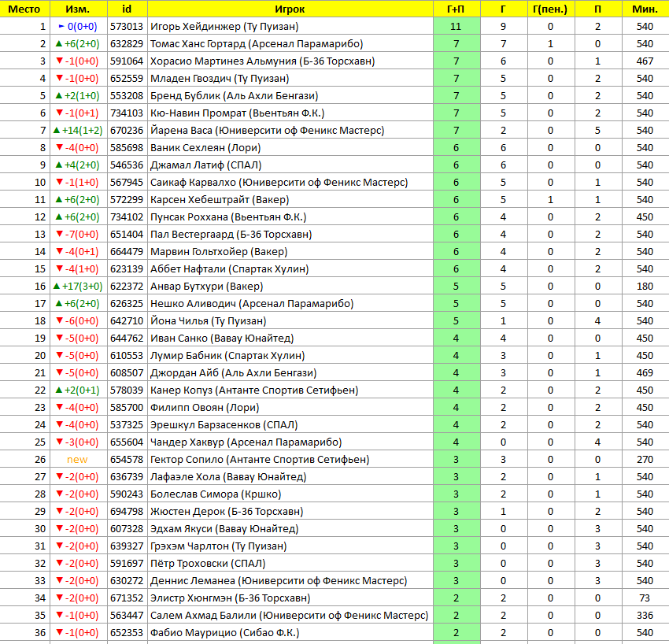Select player Игорь Хейдинжер (Ту Пуизан)
The height and width of the screenshot is (644, 669).
[224, 27]
